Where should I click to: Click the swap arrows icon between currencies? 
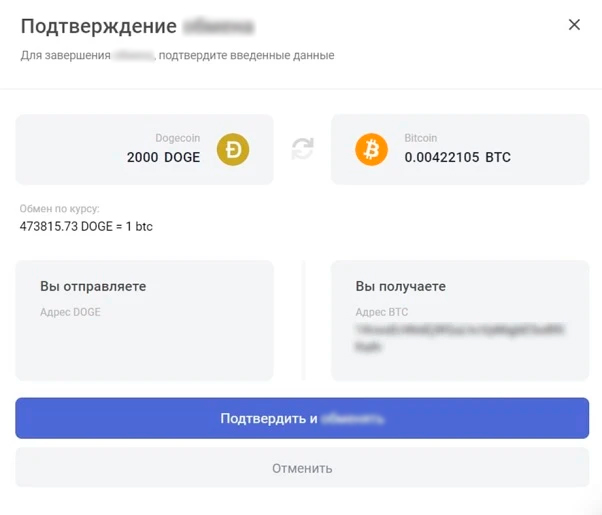(x=302, y=149)
